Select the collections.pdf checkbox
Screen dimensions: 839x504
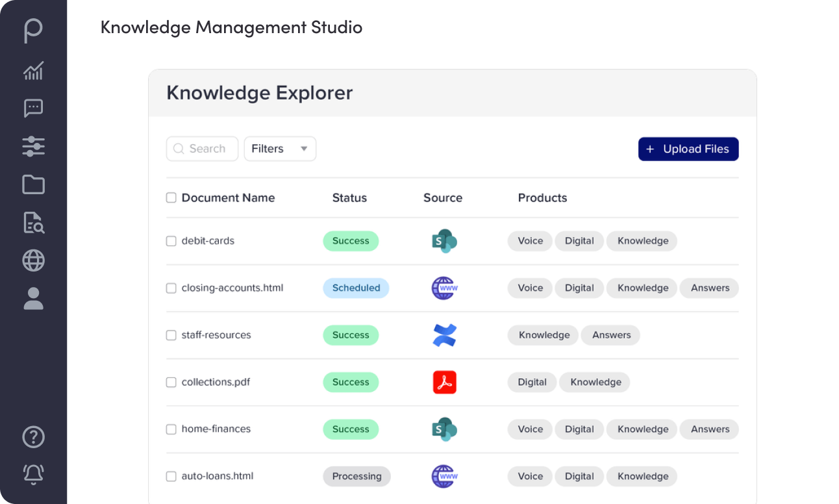click(171, 383)
